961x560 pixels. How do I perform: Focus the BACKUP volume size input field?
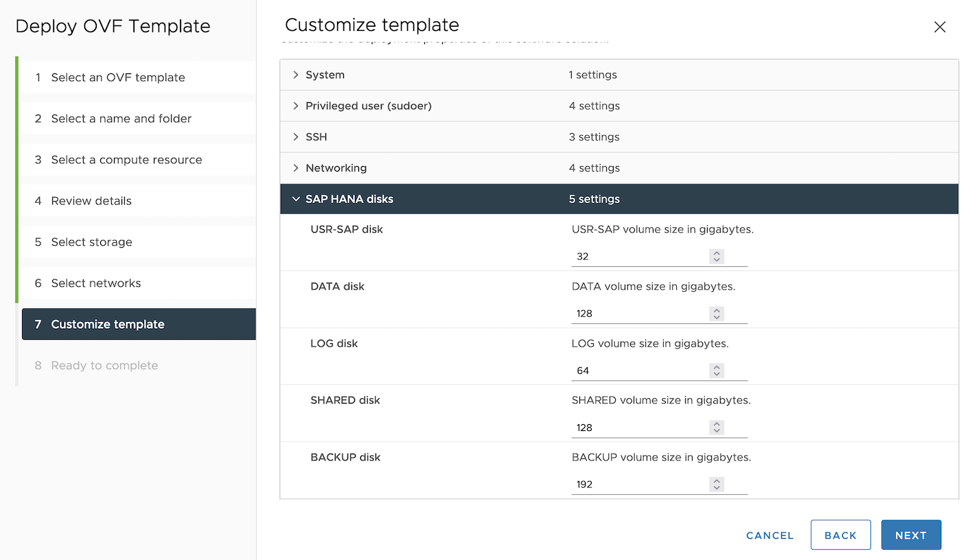638,485
